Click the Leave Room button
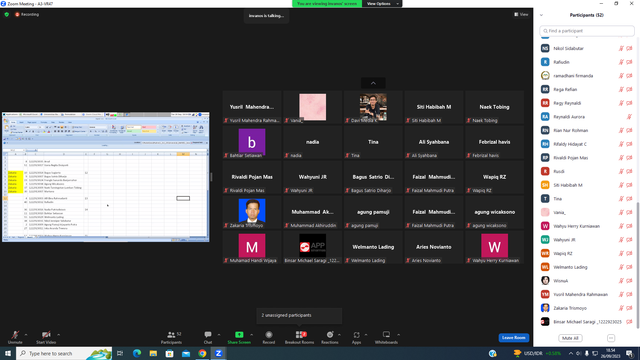The width and height of the screenshot is (640, 360). click(x=513, y=338)
